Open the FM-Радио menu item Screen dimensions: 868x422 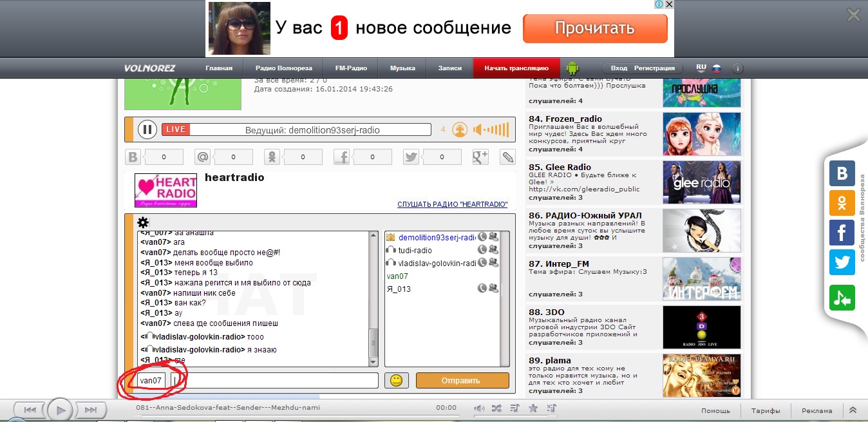tap(351, 68)
